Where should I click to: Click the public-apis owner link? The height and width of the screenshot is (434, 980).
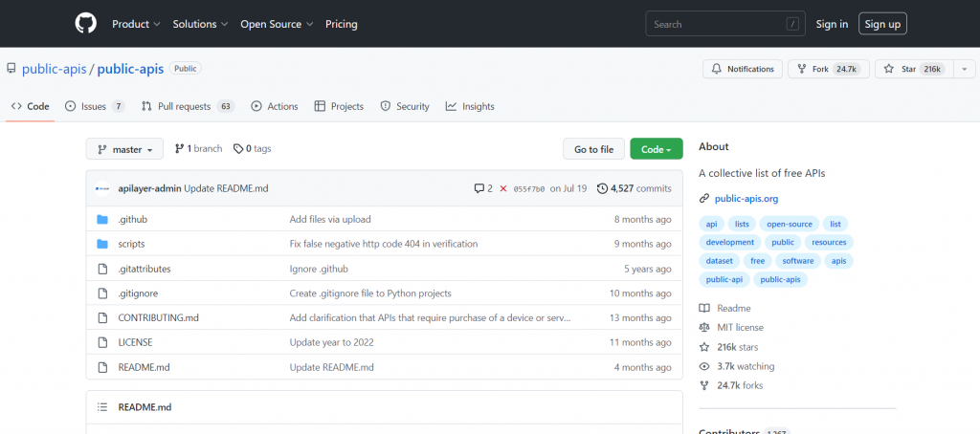point(55,69)
